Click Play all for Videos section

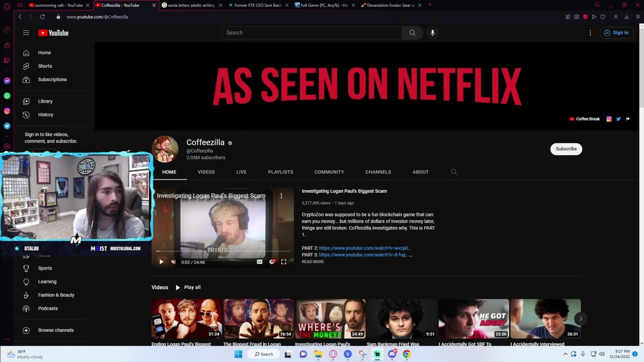click(188, 288)
